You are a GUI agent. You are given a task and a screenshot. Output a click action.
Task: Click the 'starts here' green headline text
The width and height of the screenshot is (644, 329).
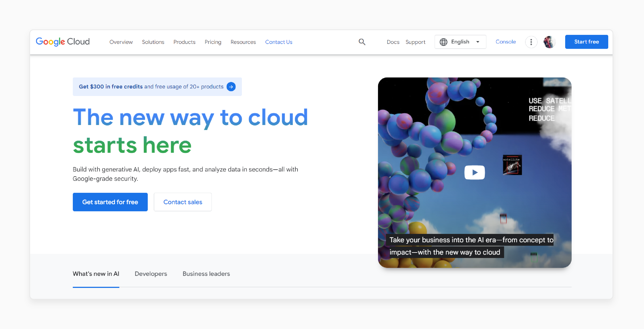(x=132, y=145)
